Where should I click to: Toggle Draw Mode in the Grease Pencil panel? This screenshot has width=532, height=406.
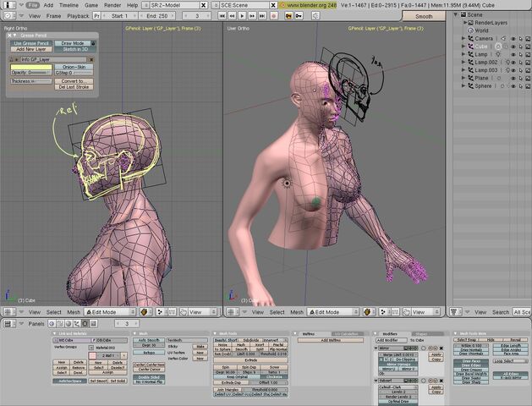pyautogui.click(x=73, y=43)
